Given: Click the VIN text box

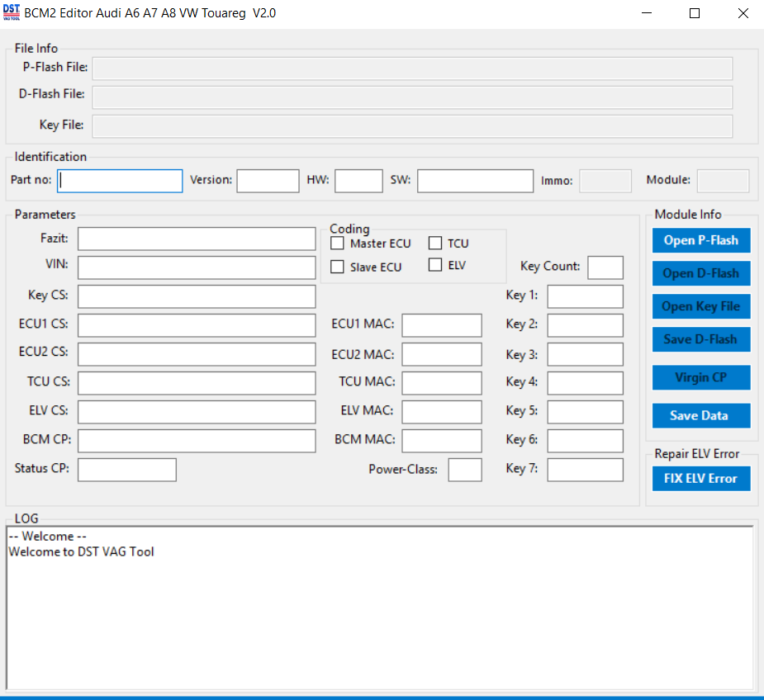Looking at the screenshot, I should (197, 267).
